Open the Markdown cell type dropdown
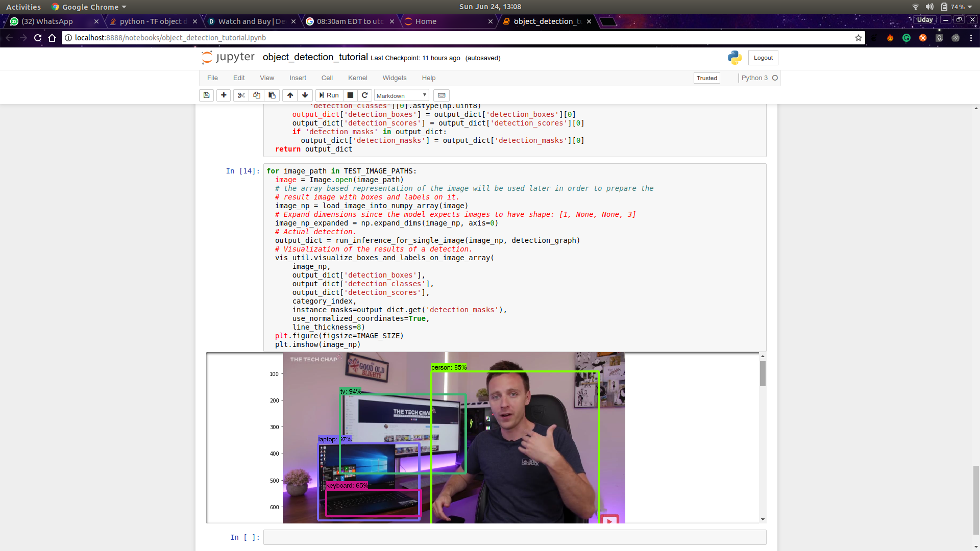The height and width of the screenshot is (551, 980). [x=402, y=95]
